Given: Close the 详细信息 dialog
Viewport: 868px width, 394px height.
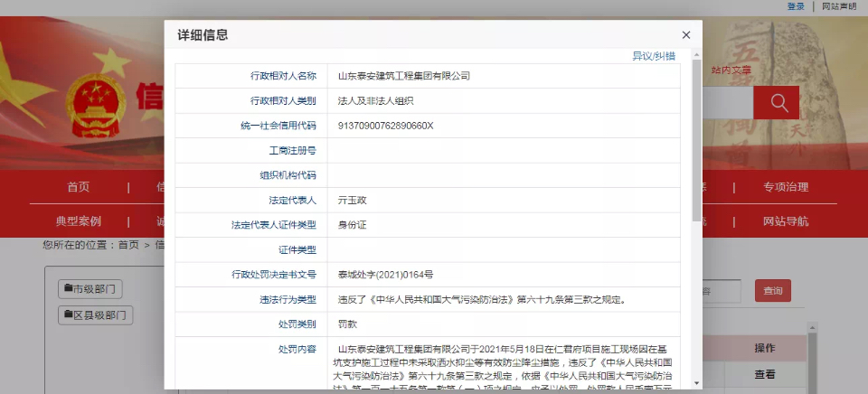Looking at the screenshot, I should click(686, 35).
